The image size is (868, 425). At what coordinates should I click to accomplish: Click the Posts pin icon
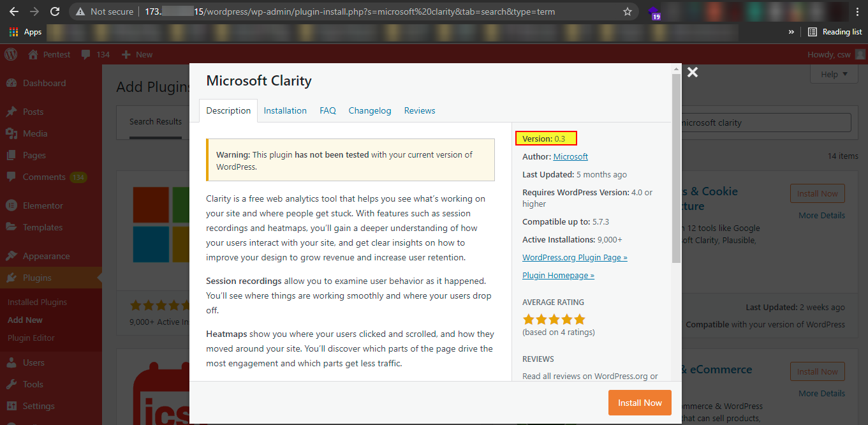coord(11,112)
